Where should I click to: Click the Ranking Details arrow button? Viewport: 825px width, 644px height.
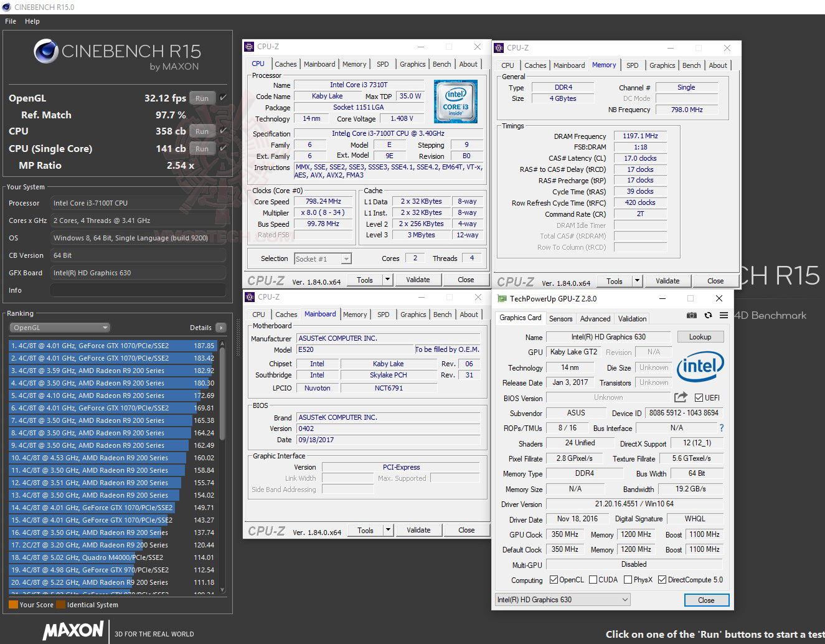(x=220, y=328)
